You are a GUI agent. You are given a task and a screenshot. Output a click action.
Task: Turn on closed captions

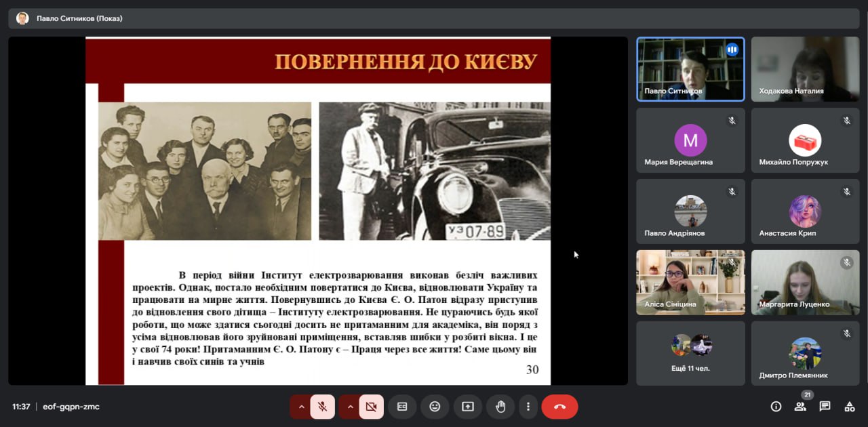pyautogui.click(x=402, y=407)
